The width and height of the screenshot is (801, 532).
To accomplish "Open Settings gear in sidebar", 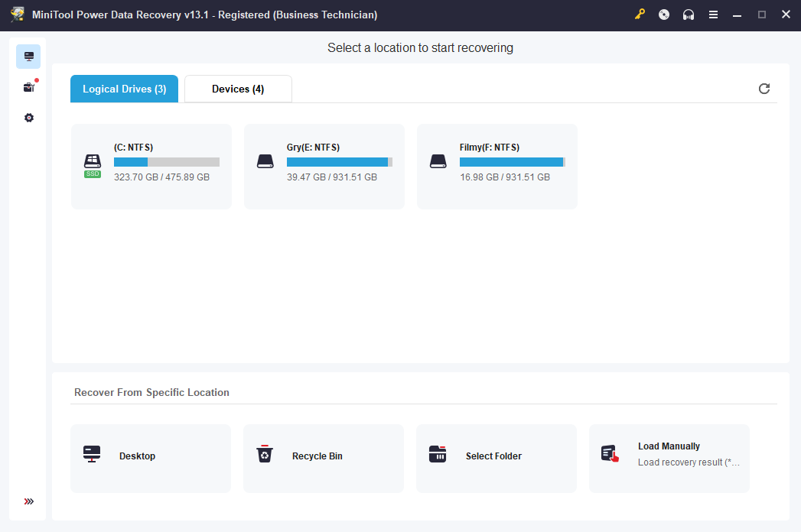I will point(29,118).
